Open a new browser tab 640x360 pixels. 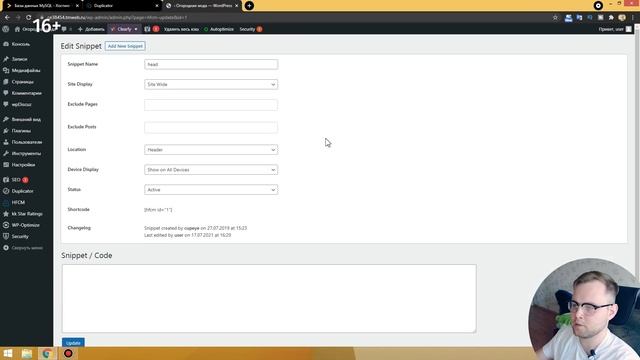249,6
